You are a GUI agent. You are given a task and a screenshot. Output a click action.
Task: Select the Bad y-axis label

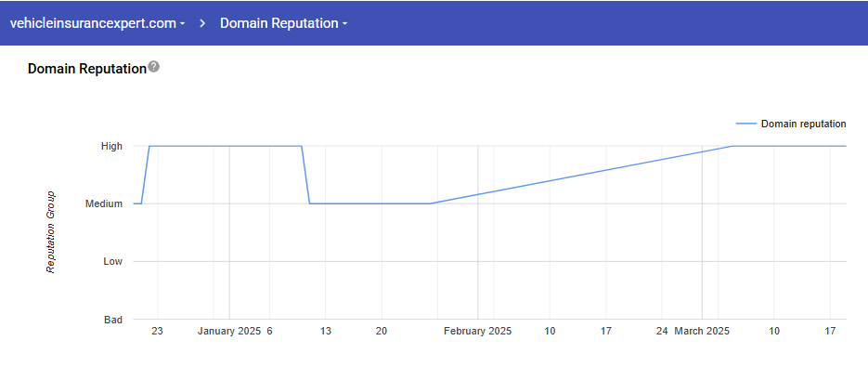tap(113, 320)
